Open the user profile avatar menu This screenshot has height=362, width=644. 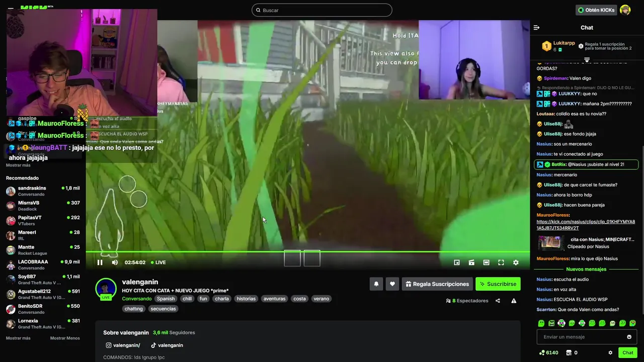(x=625, y=10)
